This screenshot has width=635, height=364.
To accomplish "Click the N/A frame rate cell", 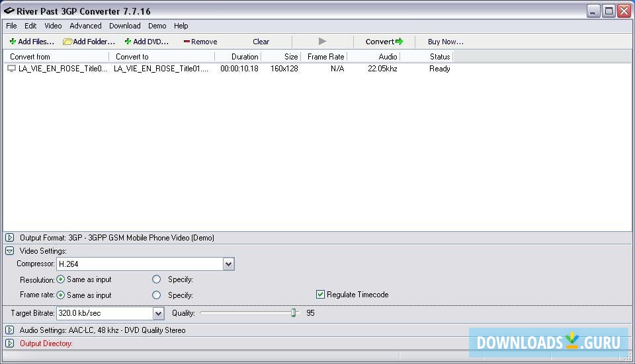I will coord(337,69).
